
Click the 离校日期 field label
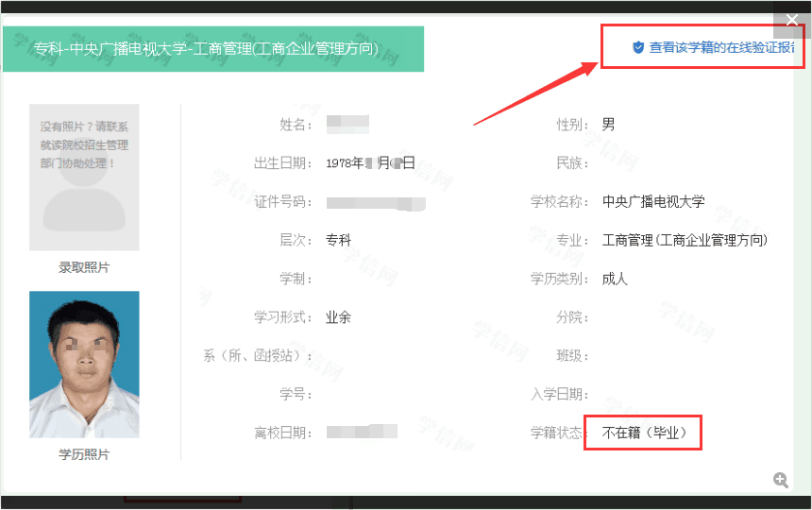[283, 433]
